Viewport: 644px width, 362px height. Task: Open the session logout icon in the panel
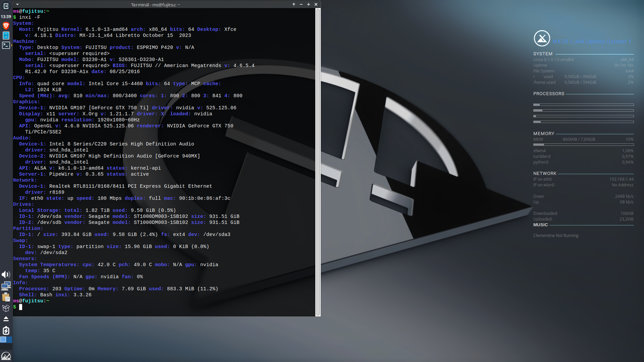coord(6,7)
